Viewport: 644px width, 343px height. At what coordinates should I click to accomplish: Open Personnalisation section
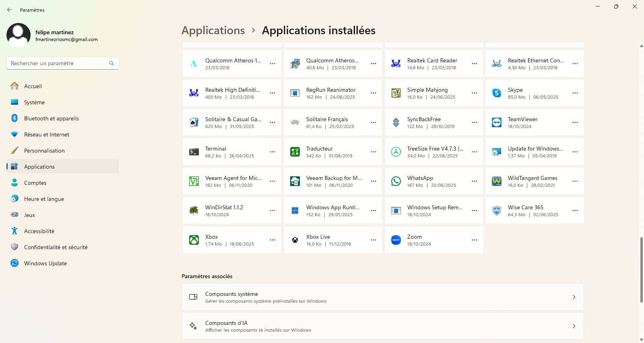coord(63,151)
